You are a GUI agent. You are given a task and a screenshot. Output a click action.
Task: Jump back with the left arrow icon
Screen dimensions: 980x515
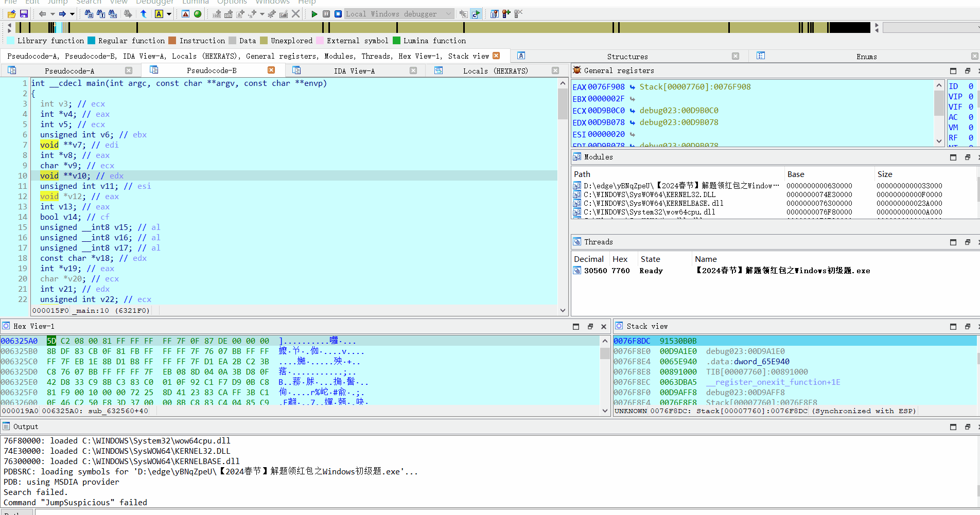(x=42, y=14)
